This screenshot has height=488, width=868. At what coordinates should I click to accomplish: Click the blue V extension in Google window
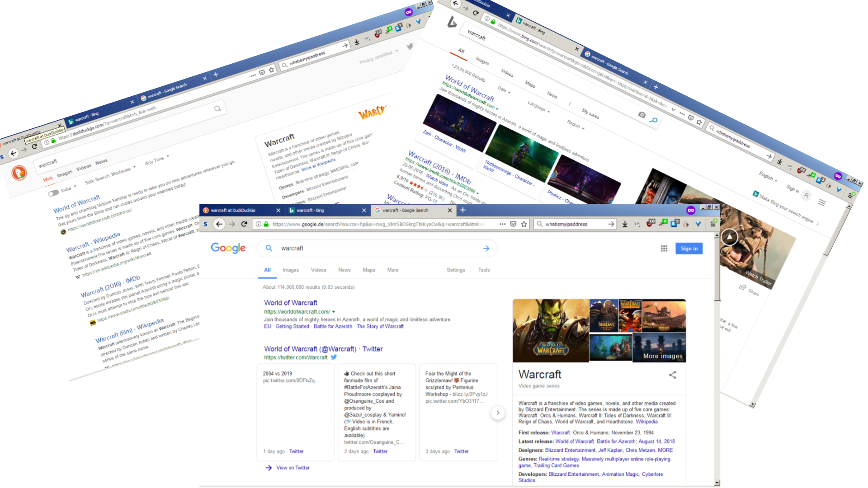(x=698, y=224)
